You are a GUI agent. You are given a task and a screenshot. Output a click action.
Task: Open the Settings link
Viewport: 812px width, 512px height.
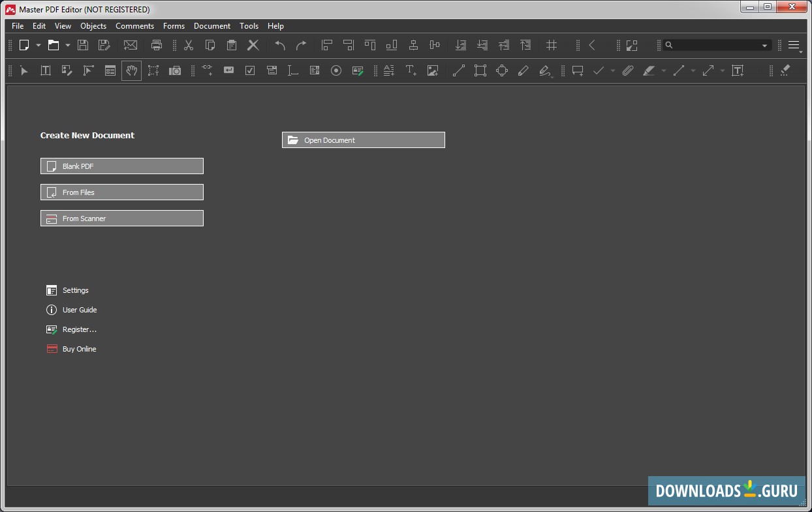pyautogui.click(x=67, y=290)
